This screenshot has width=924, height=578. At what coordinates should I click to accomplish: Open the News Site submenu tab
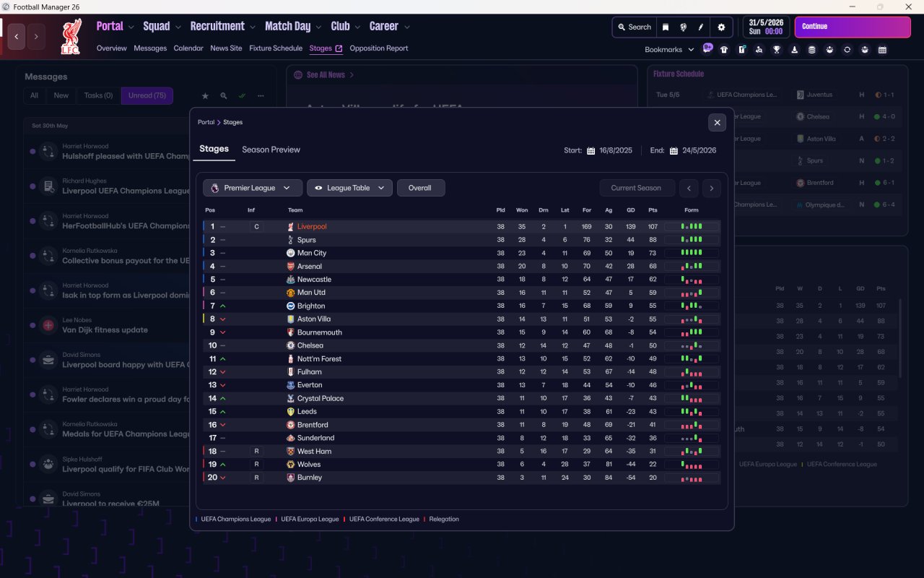226,48
